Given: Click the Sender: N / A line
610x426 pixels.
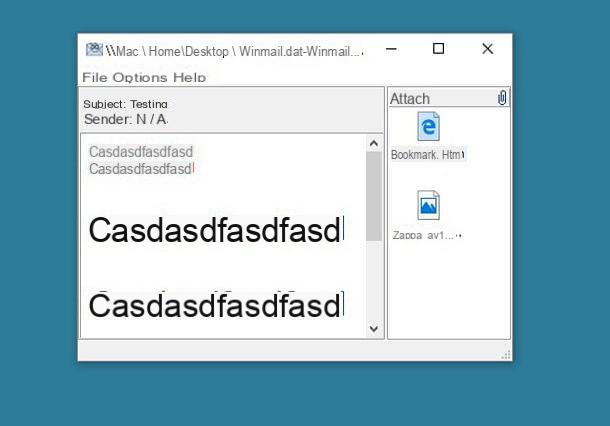Looking at the screenshot, I should (x=126, y=119).
